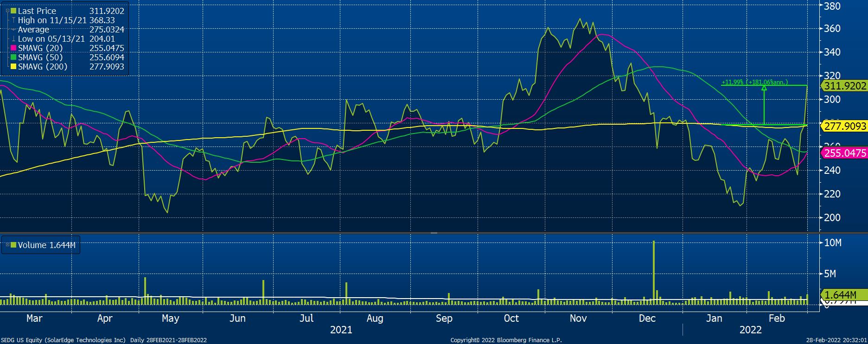This screenshot has height=344, width=868.
Task: Click the Last Price olive color swatch
Action: click(13, 11)
